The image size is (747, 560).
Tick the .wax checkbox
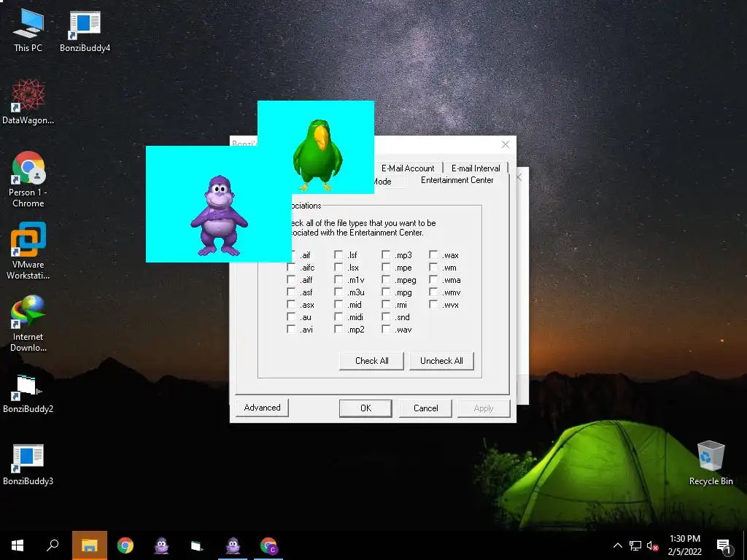433,254
